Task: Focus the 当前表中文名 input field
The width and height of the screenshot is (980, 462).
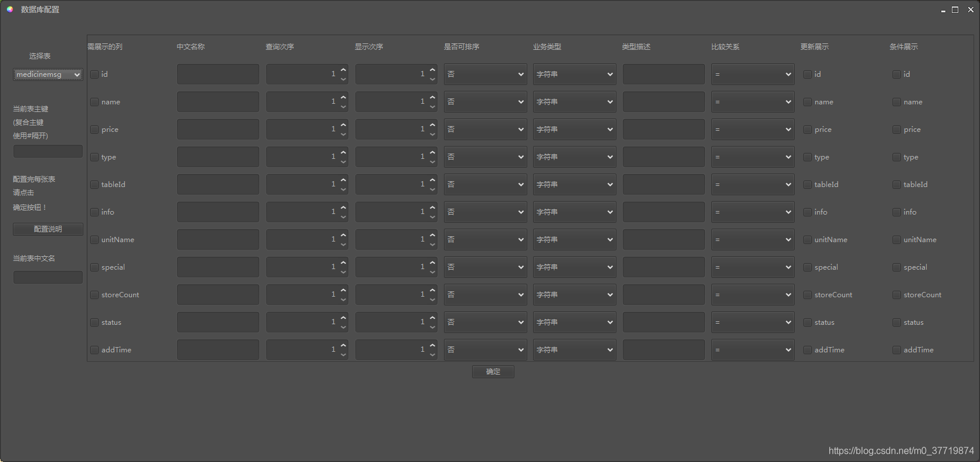Action: (48, 277)
